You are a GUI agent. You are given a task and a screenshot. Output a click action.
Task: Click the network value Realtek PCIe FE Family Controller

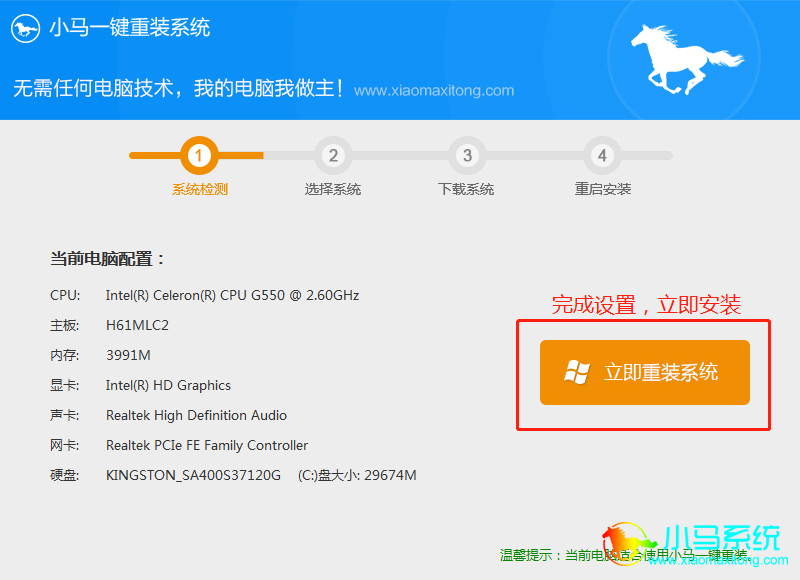pos(207,445)
